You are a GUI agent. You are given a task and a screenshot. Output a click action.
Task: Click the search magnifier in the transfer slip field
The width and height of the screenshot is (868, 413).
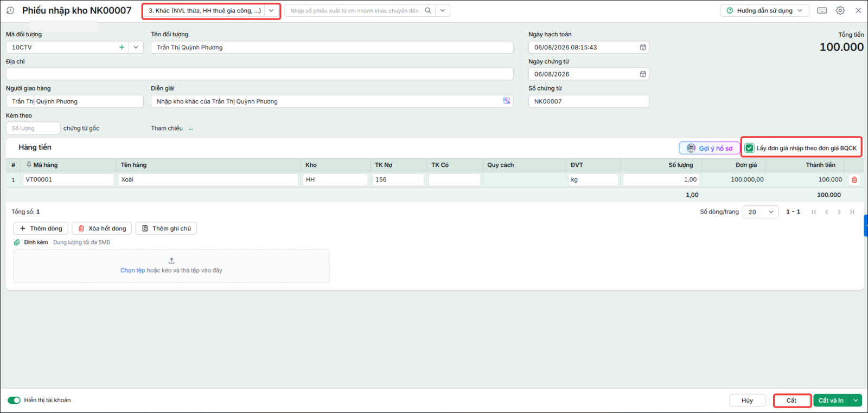[x=428, y=10]
